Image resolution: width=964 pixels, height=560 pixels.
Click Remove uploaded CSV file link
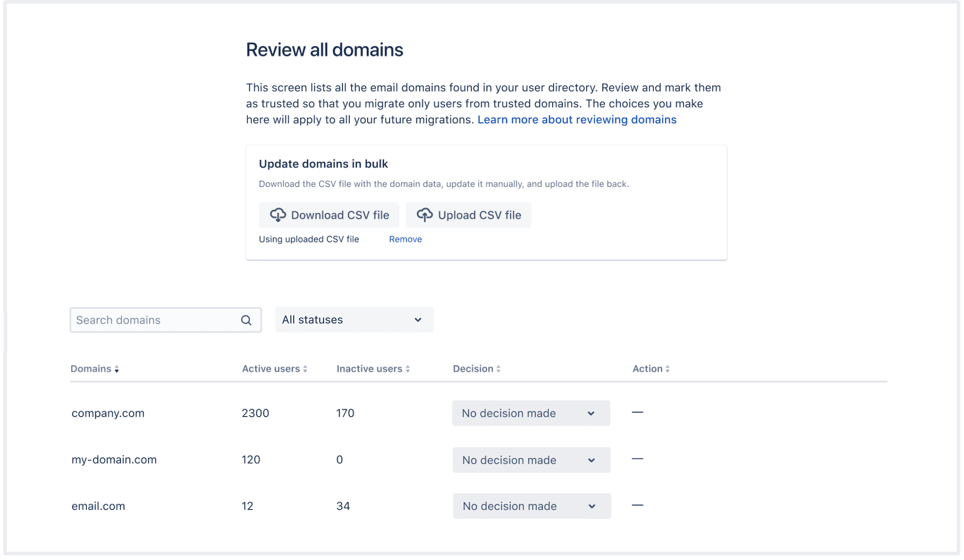[405, 240]
